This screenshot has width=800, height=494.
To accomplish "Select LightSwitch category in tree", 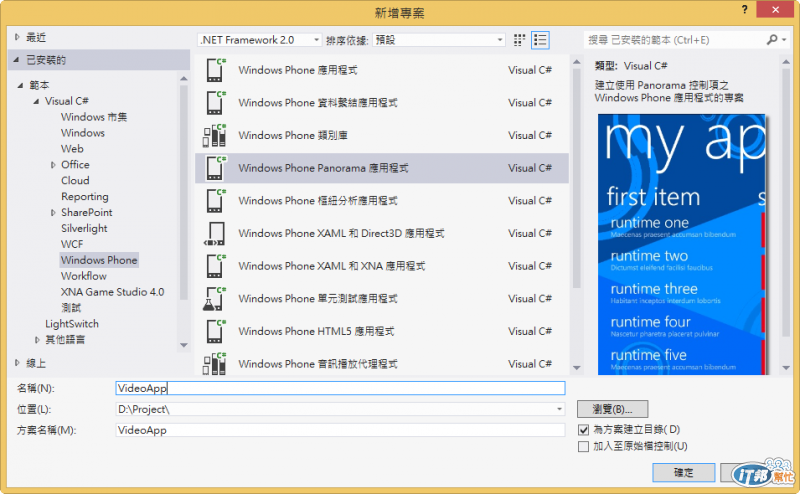I will coord(72,324).
